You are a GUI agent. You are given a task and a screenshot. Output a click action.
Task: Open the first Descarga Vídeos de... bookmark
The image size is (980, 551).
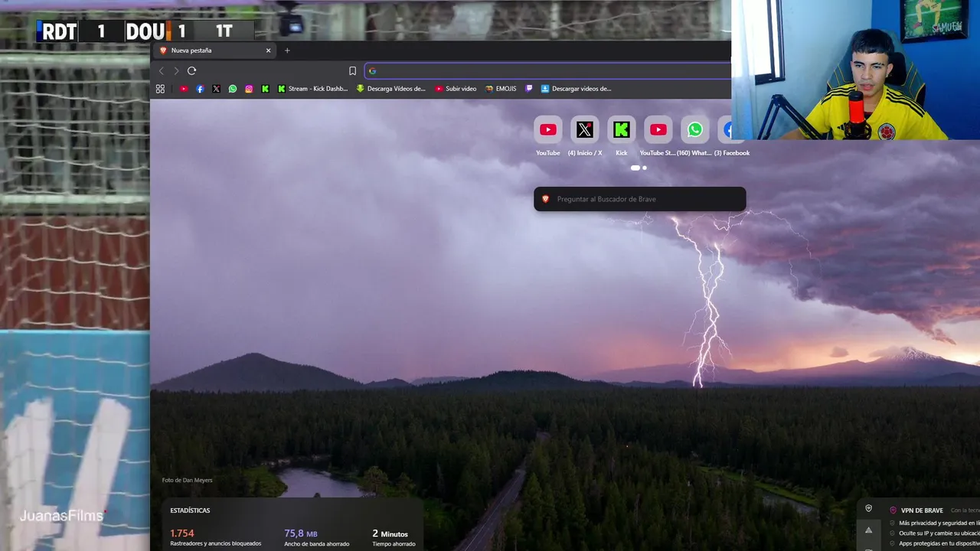[390, 89]
